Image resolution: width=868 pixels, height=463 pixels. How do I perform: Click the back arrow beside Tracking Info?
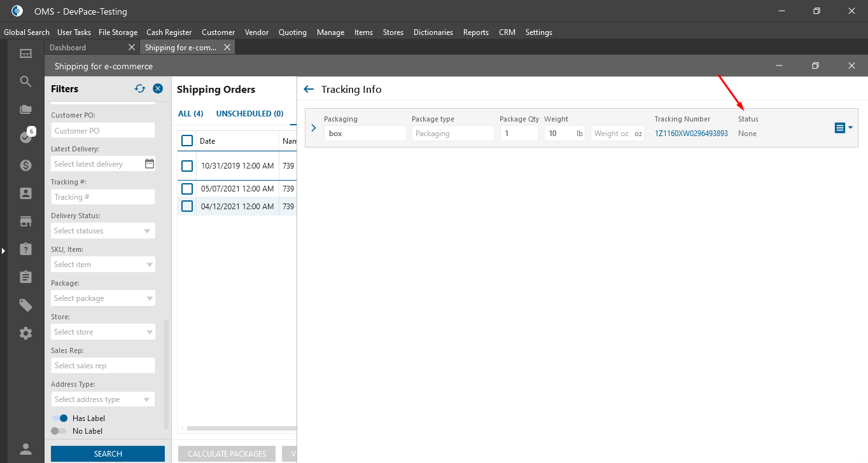coord(309,90)
